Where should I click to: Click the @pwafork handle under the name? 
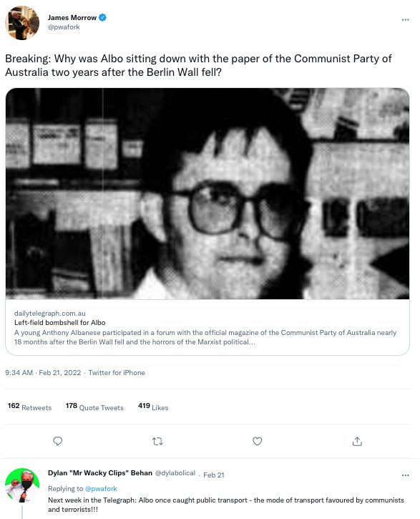64,27
